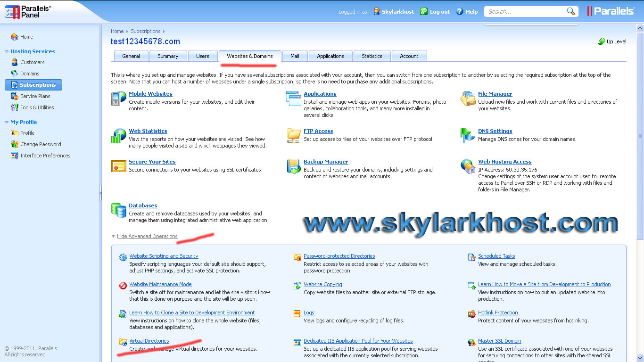644x362 pixels.
Task: Click the Scheduled Tasks calendar icon
Action: click(472, 257)
